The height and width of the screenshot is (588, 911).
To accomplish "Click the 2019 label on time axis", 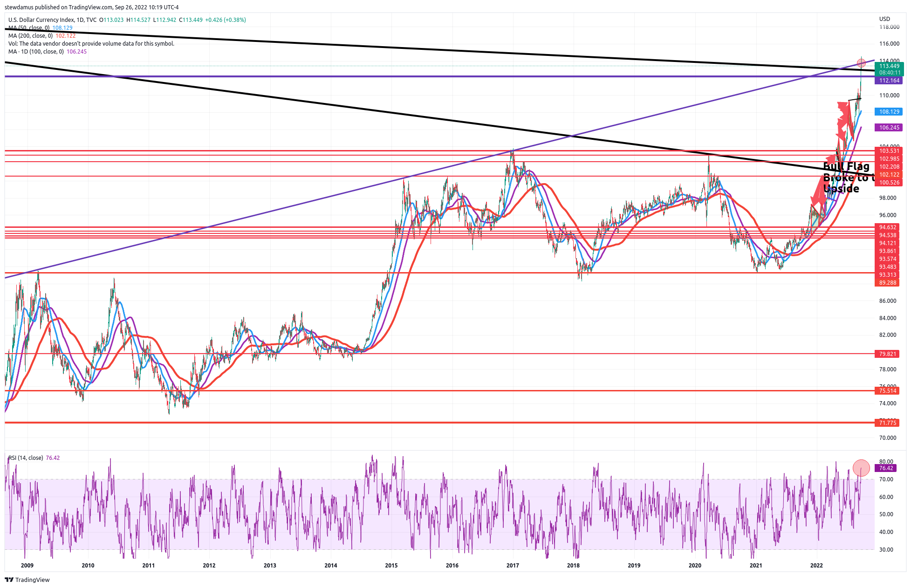I will click(x=634, y=566).
